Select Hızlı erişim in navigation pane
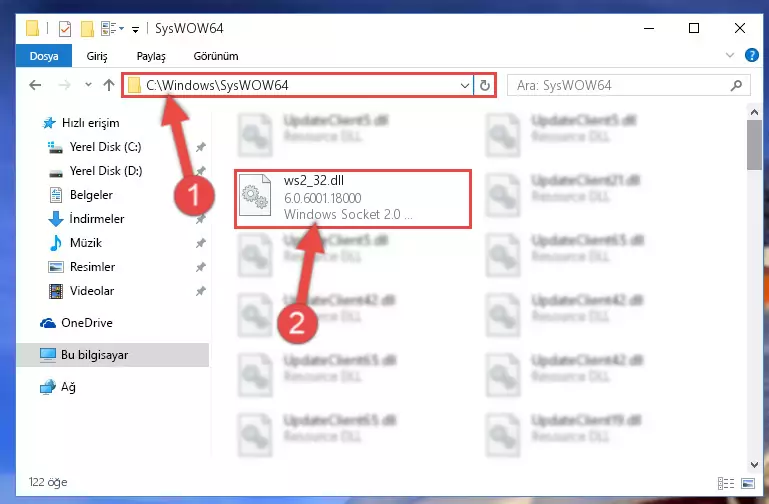Screen dimensions: 769x504 (91, 123)
